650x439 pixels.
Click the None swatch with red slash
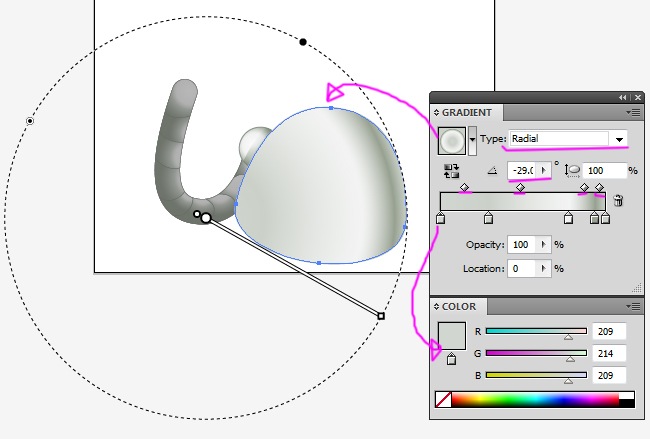(x=444, y=400)
